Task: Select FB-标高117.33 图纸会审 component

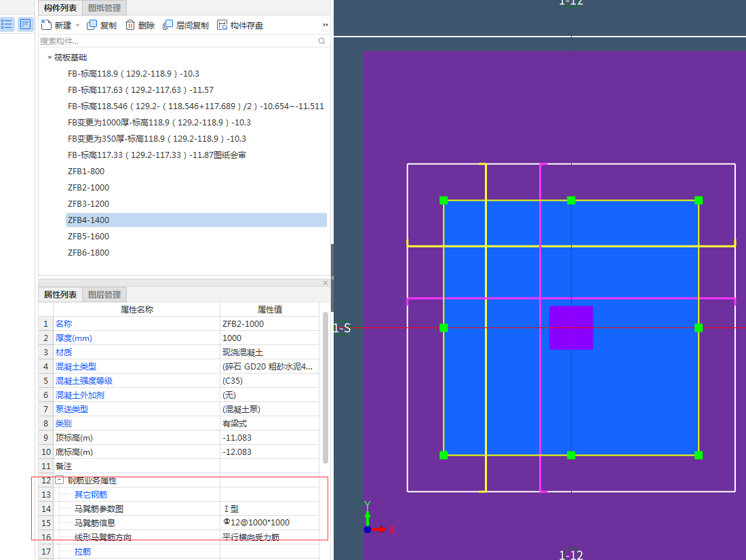Action: 157,155
